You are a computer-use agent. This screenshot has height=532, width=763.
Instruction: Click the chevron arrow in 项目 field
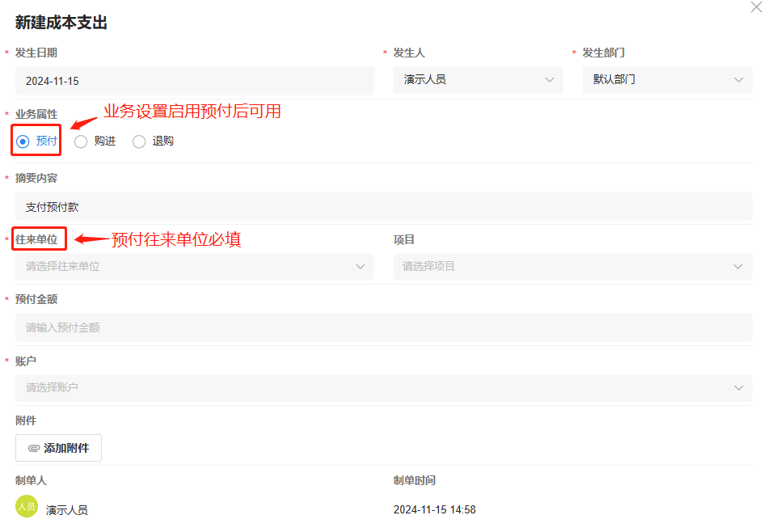pyautogui.click(x=738, y=266)
